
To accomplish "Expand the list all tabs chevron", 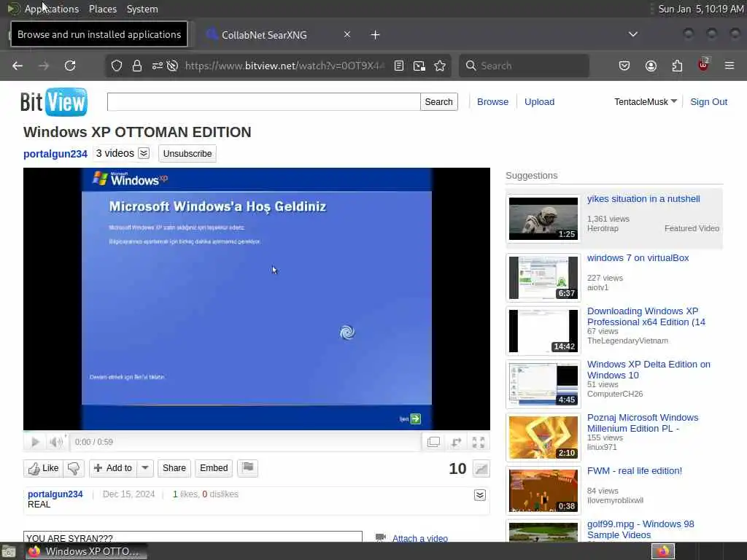I will tap(633, 34).
